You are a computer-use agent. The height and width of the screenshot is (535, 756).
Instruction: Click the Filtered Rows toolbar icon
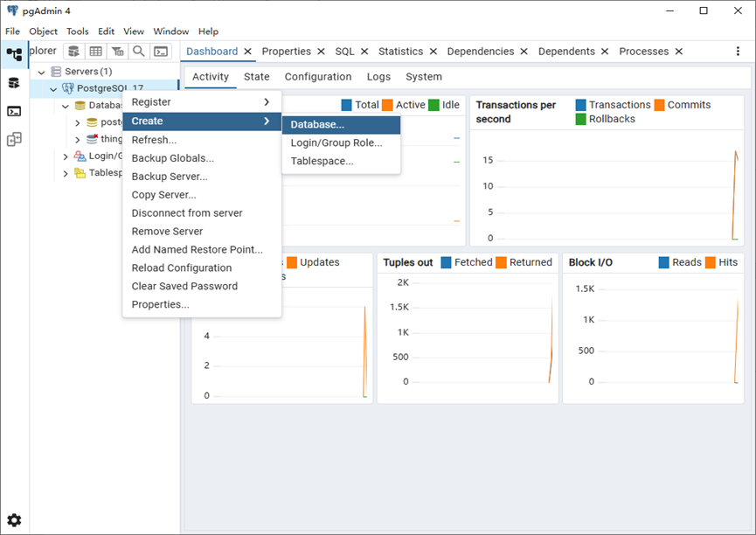click(117, 51)
